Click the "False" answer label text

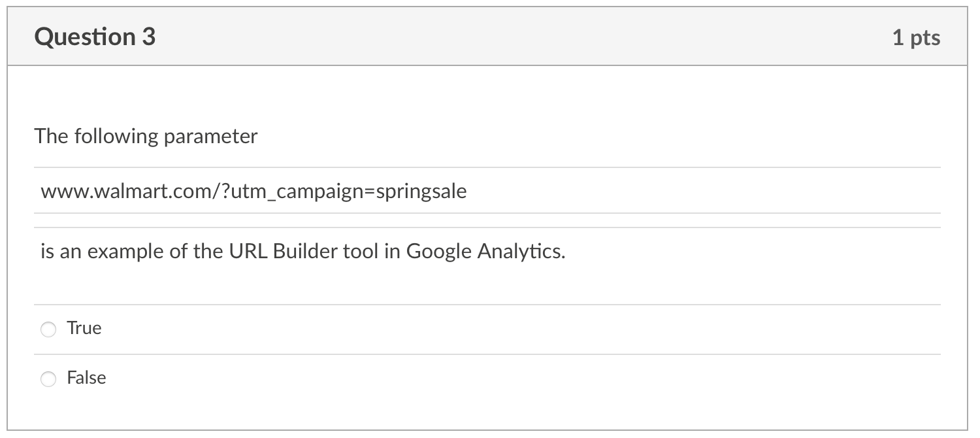tap(86, 378)
